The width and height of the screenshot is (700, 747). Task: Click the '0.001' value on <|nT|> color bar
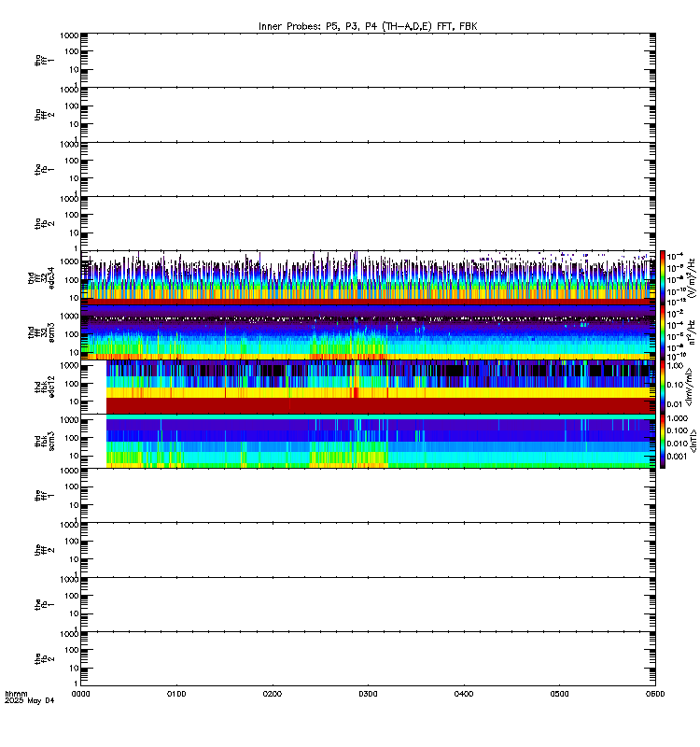coord(677,457)
